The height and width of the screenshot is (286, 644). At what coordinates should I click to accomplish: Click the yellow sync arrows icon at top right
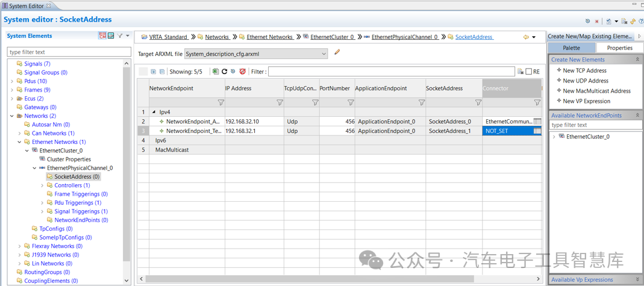tap(633, 21)
